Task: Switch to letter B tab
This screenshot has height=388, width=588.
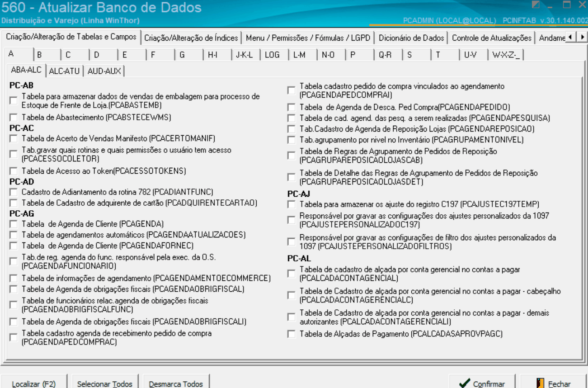Action: click(47, 55)
